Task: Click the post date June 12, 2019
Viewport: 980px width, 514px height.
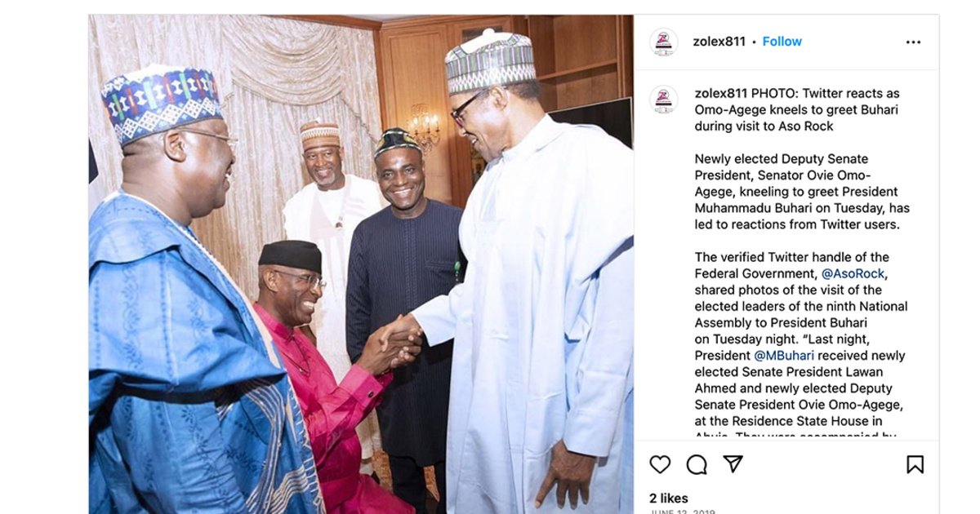Action: point(682,512)
